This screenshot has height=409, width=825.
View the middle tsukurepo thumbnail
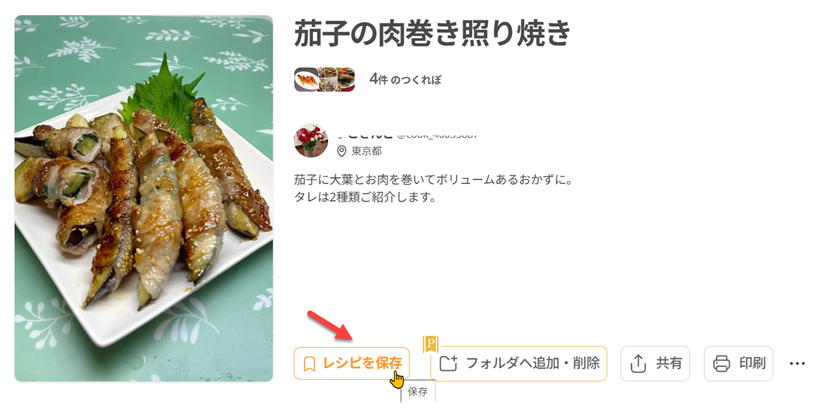pyautogui.click(x=326, y=79)
